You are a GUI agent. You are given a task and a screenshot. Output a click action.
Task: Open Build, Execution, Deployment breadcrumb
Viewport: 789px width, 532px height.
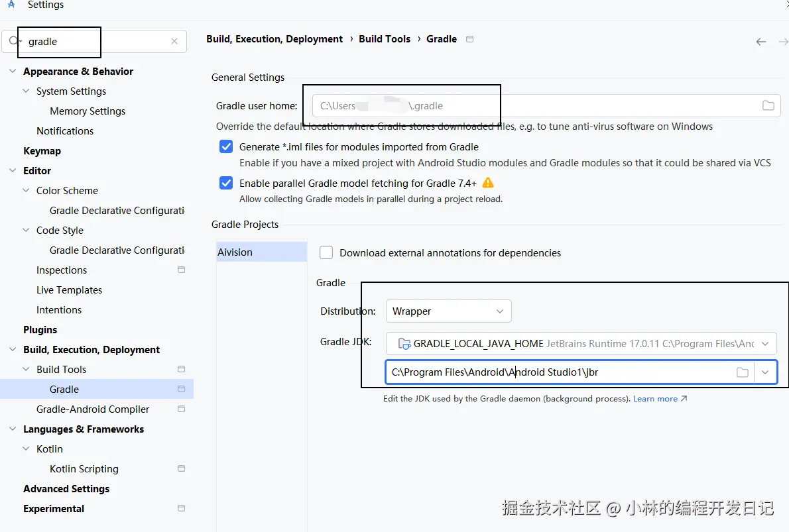[x=274, y=39]
